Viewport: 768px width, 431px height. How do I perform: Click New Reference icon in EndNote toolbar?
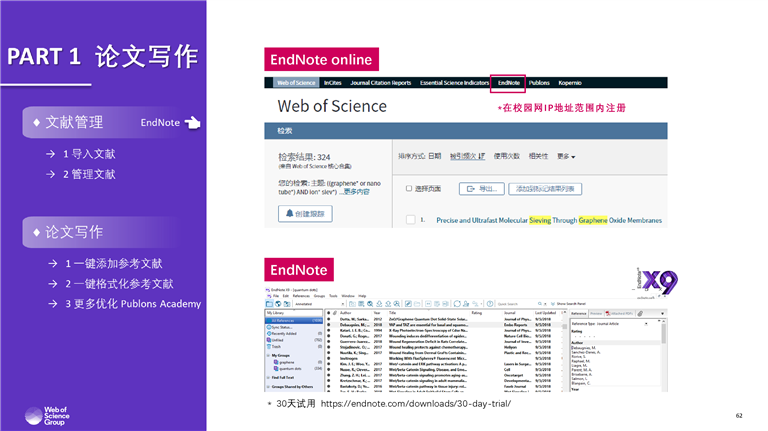click(361, 304)
